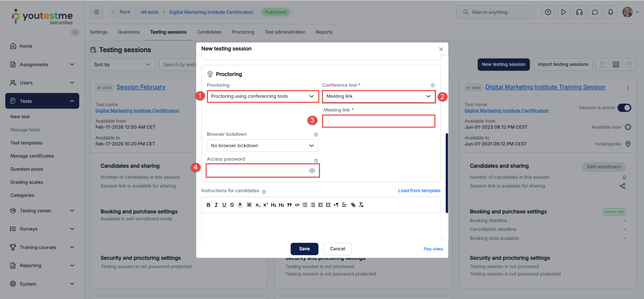The width and height of the screenshot is (644, 299).
Task: Expand the Browser lockdown dropdown
Action: pos(263,145)
